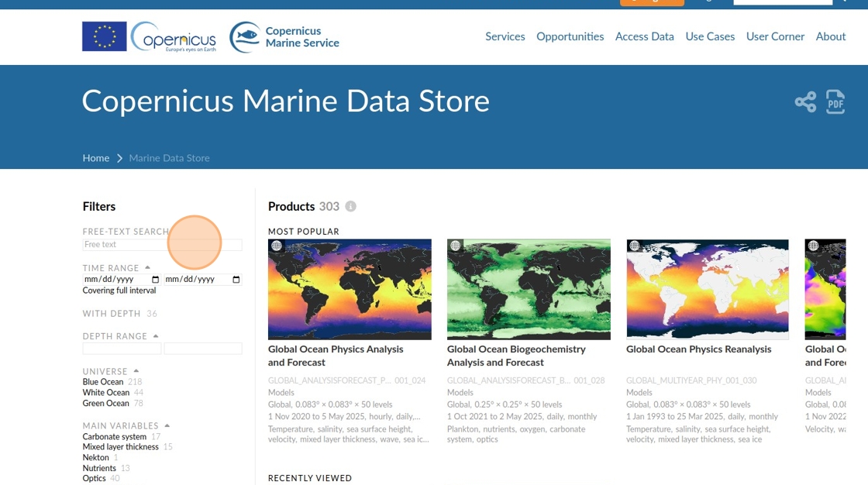The height and width of the screenshot is (485, 868).
Task: Open the Physics Reanalysis map thumbnail
Action: tap(708, 289)
